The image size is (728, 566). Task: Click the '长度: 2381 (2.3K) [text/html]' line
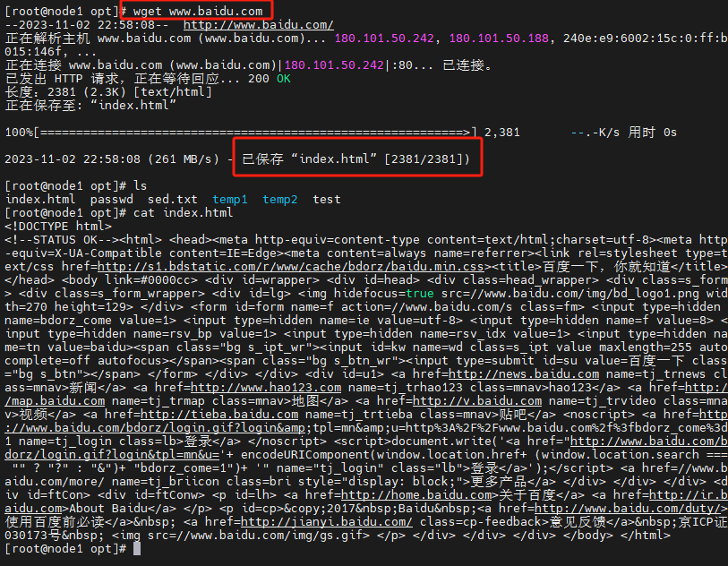[x=108, y=92]
